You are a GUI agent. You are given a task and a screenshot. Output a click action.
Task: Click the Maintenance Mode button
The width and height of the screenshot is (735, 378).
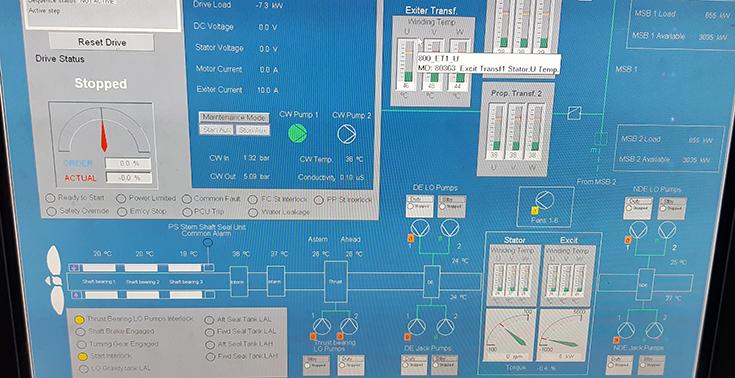point(234,117)
